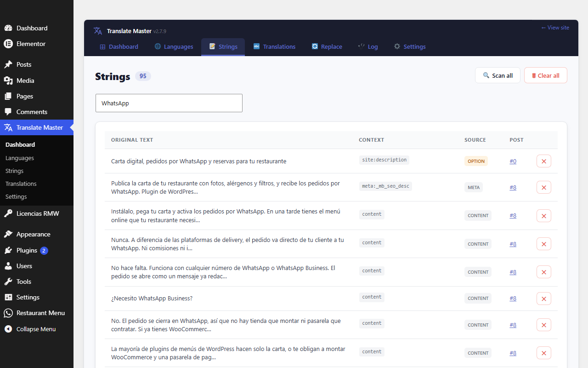Click the Elementor logo icon
The image size is (588, 368).
[8, 44]
